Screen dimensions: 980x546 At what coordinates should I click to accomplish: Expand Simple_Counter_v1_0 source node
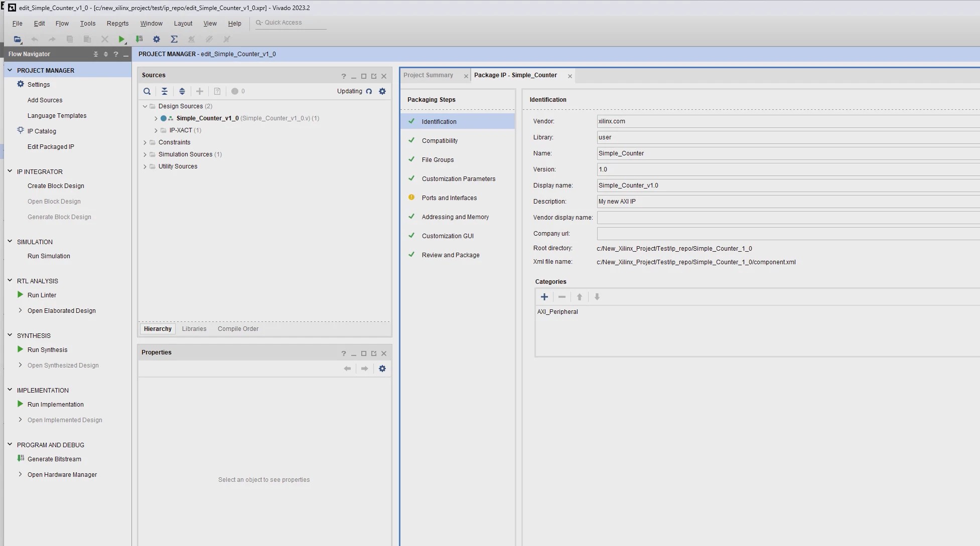(x=156, y=119)
